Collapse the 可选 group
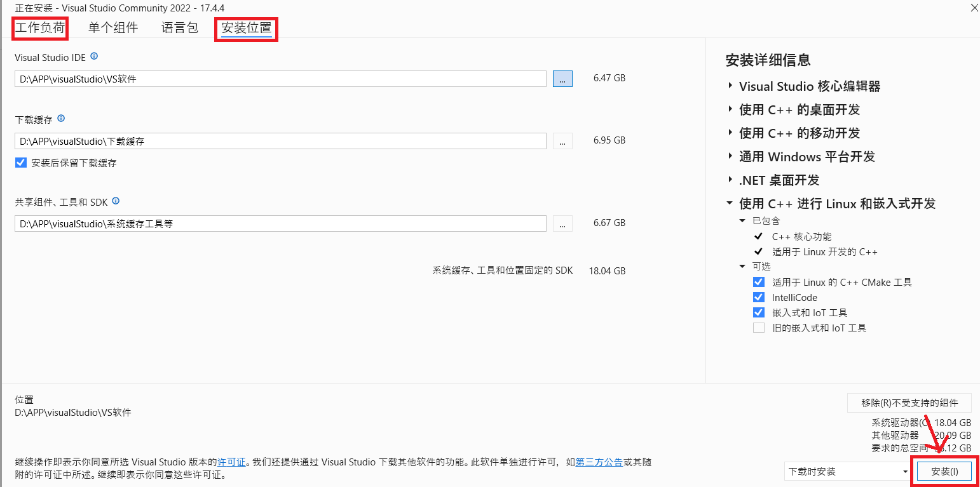The width and height of the screenshot is (980, 487). click(x=742, y=267)
